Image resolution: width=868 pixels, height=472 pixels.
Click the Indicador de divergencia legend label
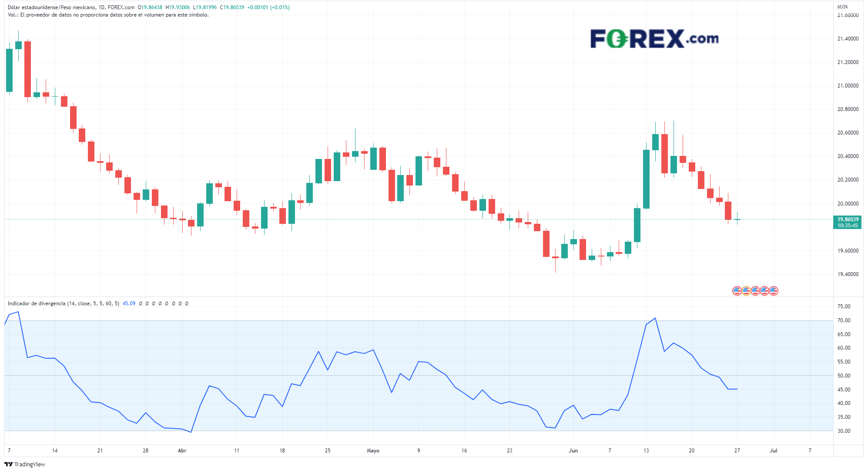point(64,303)
